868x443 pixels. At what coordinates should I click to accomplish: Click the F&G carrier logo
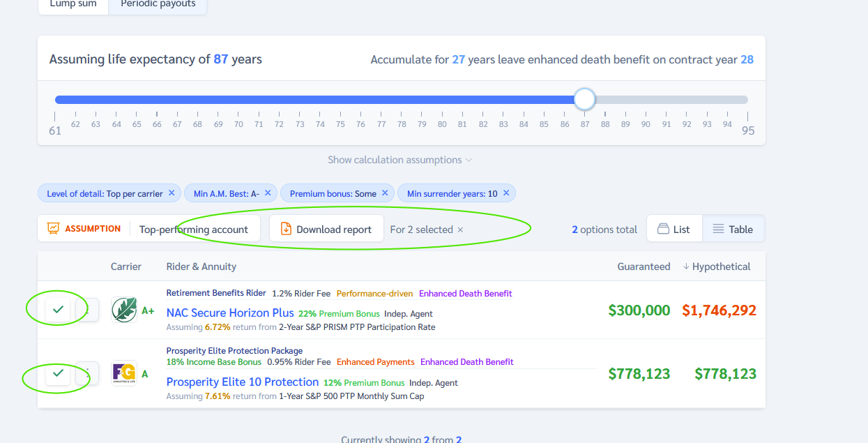click(124, 373)
